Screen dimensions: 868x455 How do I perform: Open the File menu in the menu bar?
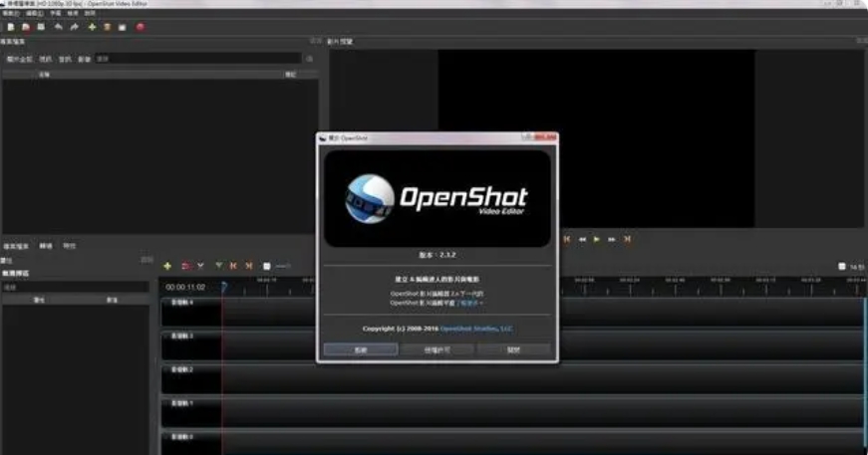point(11,13)
